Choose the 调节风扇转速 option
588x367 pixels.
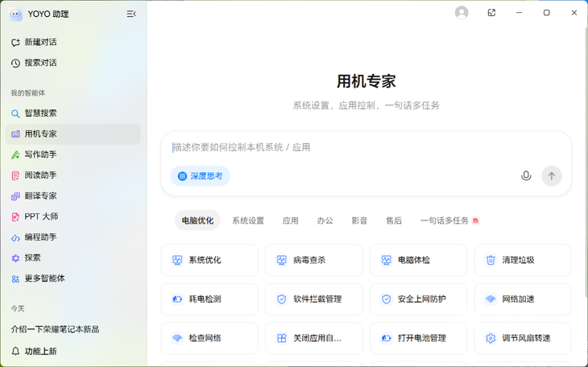[523, 338]
